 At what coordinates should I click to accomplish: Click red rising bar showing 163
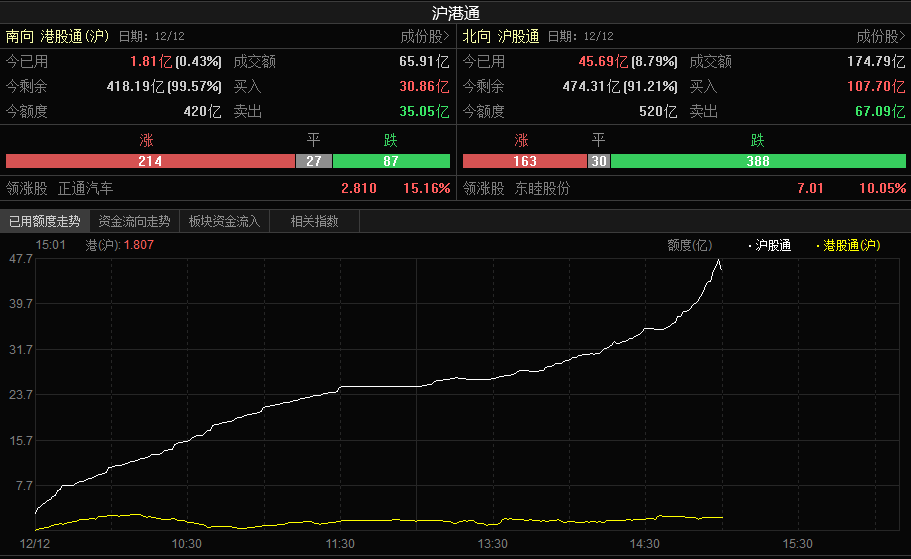(x=524, y=161)
